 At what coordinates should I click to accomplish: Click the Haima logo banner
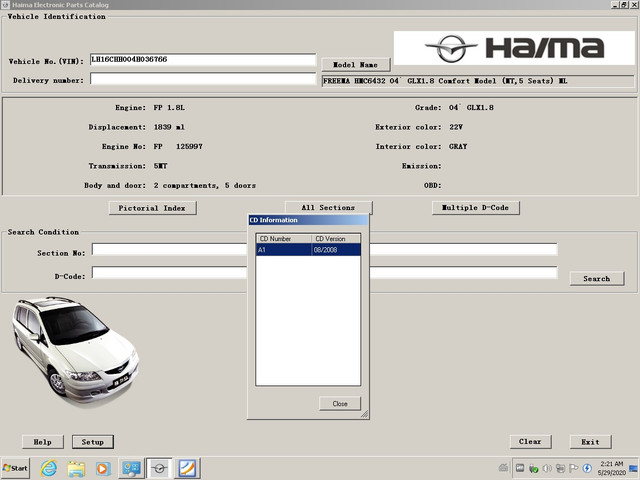click(x=514, y=48)
